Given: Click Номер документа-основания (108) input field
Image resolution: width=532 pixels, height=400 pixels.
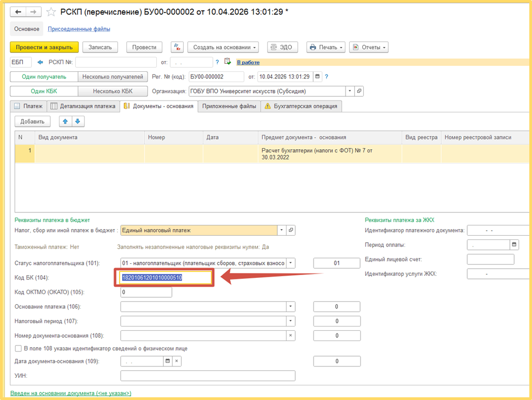Looking at the screenshot, I should click(203, 336).
